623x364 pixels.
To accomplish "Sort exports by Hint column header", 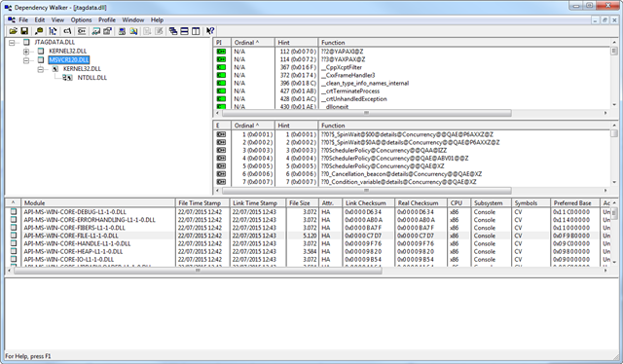I will pos(296,126).
